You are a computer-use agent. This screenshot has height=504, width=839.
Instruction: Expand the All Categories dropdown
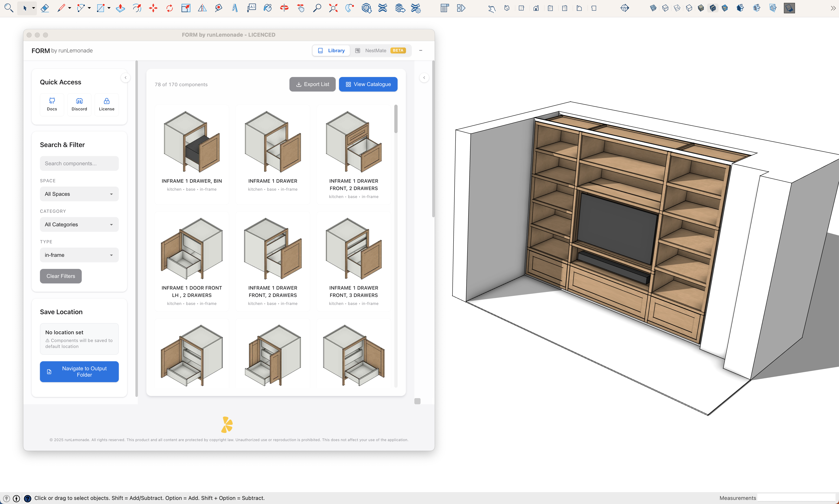pos(79,224)
